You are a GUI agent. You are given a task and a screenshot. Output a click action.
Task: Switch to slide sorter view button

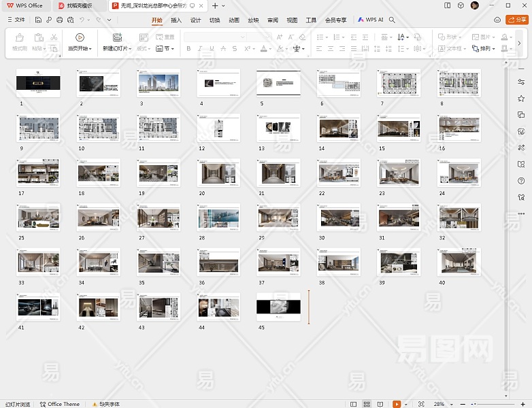point(367,404)
